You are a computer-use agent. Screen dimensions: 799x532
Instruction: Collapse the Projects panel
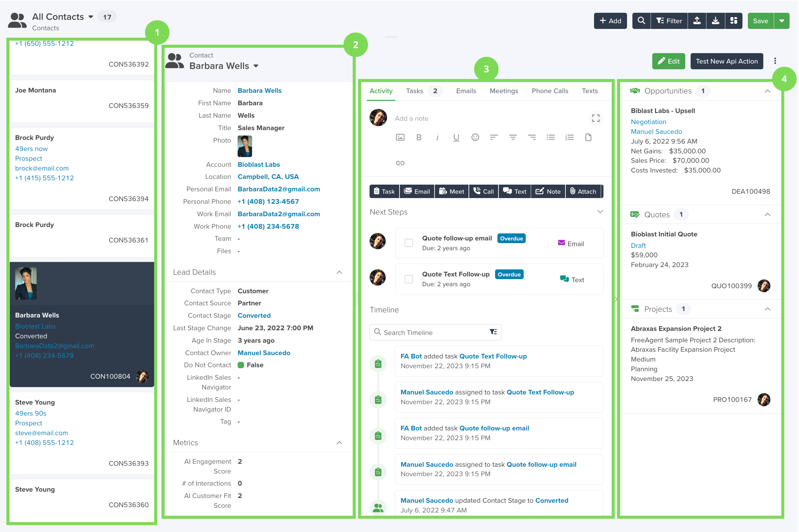coord(767,309)
